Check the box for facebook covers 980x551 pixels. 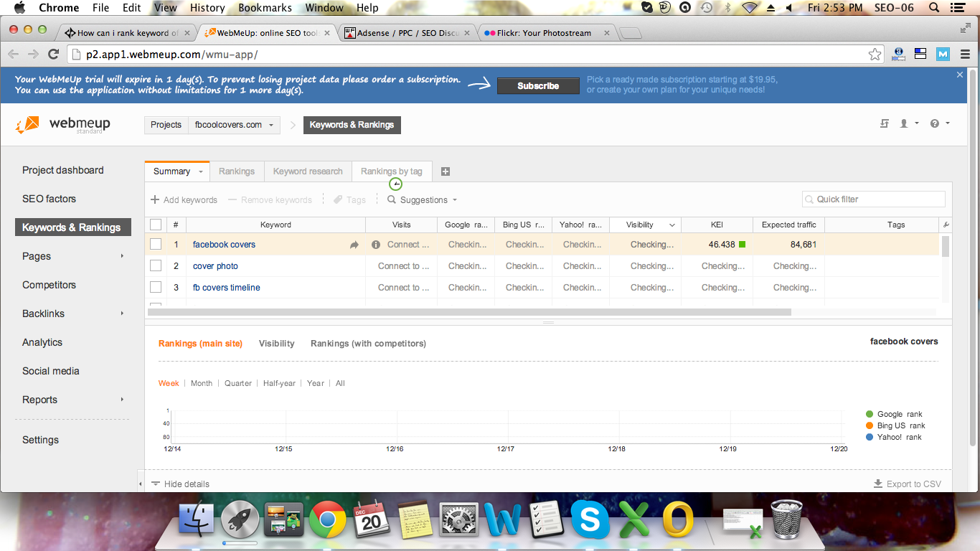(156, 245)
